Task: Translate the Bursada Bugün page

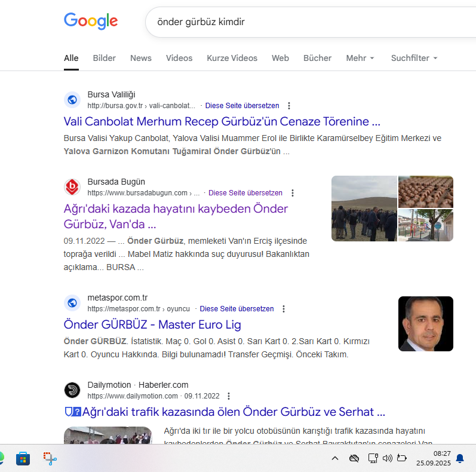Action: [245, 193]
